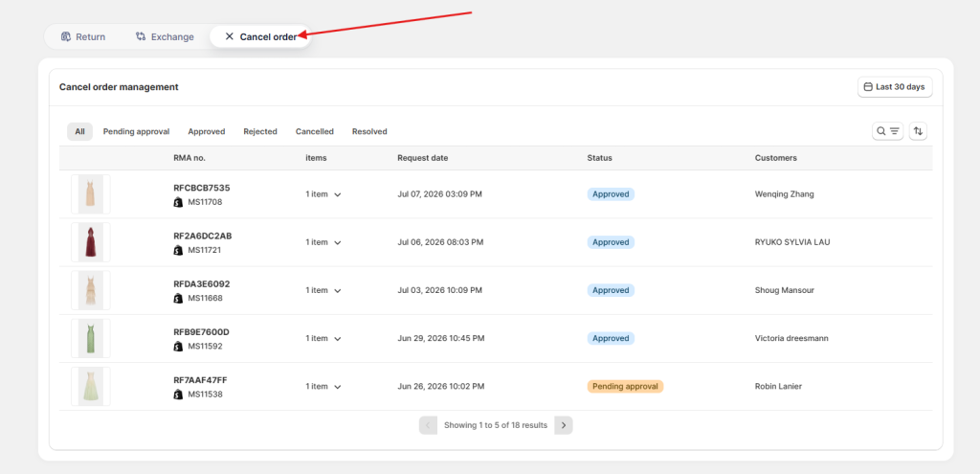Go to previous page of results
980x474 pixels.
click(x=428, y=425)
